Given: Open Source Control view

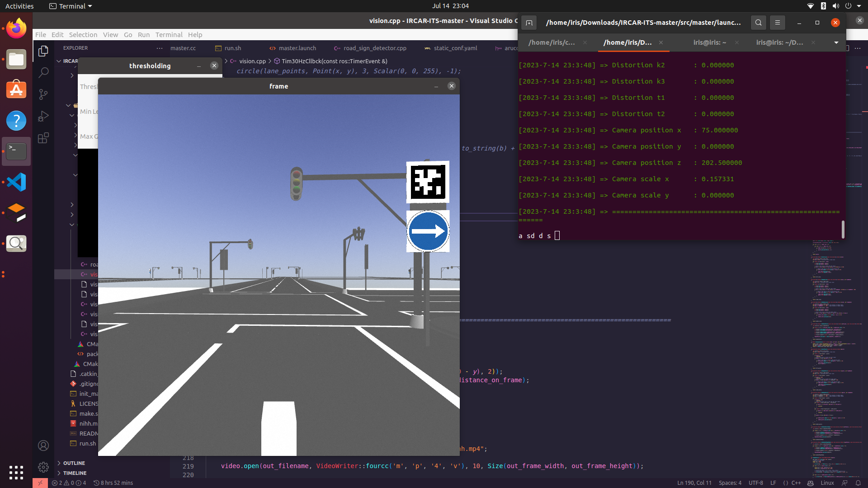Looking at the screenshot, I should 43,94.
